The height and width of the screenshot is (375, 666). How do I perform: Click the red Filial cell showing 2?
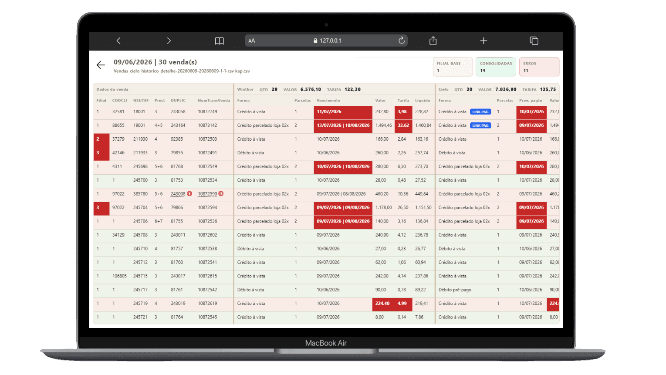[x=102, y=139]
